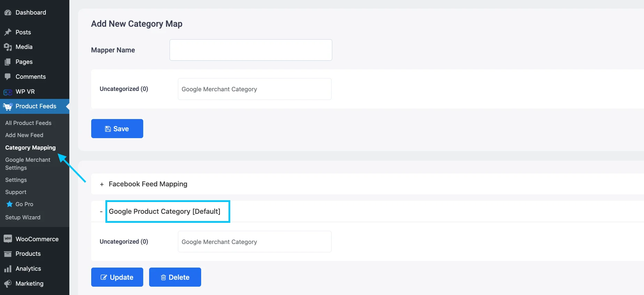Open the Support submenu link
644x295 pixels.
pos(16,192)
